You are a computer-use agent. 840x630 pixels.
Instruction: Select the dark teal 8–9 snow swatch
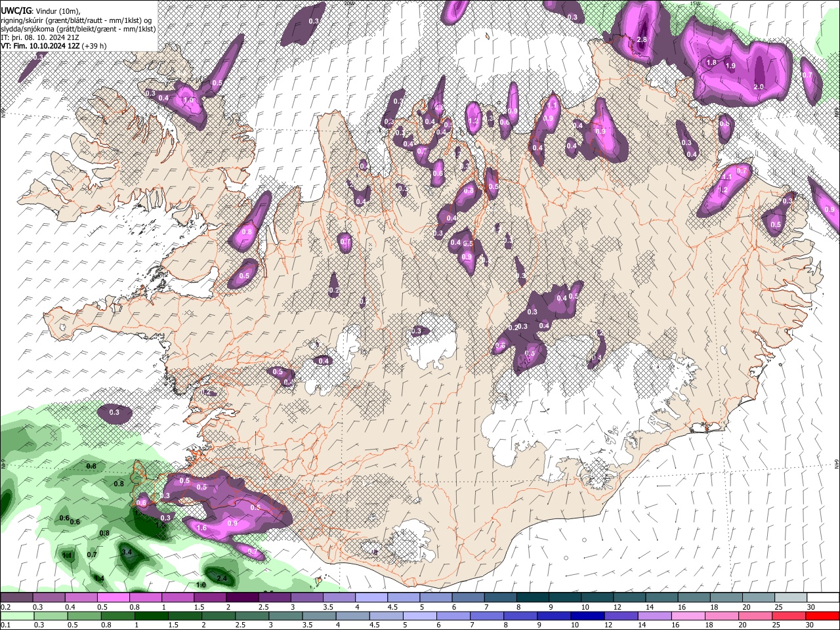pyautogui.click(x=533, y=598)
